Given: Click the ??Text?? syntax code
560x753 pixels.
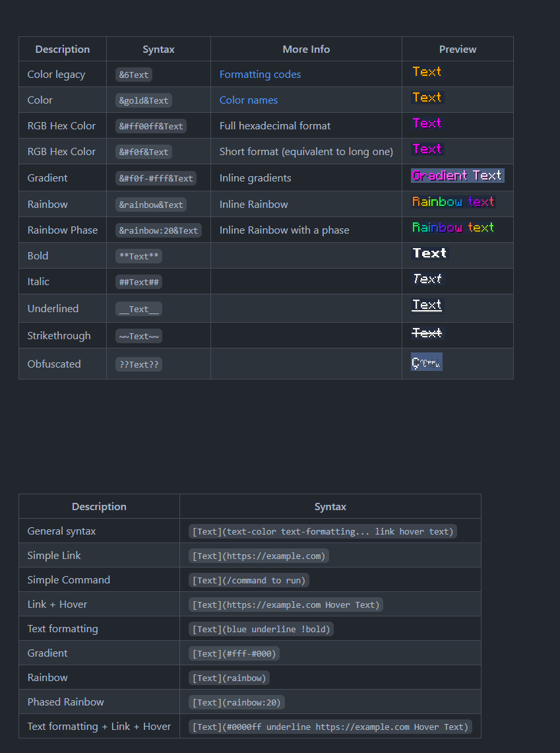Looking at the screenshot, I should [x=139, y=364].
